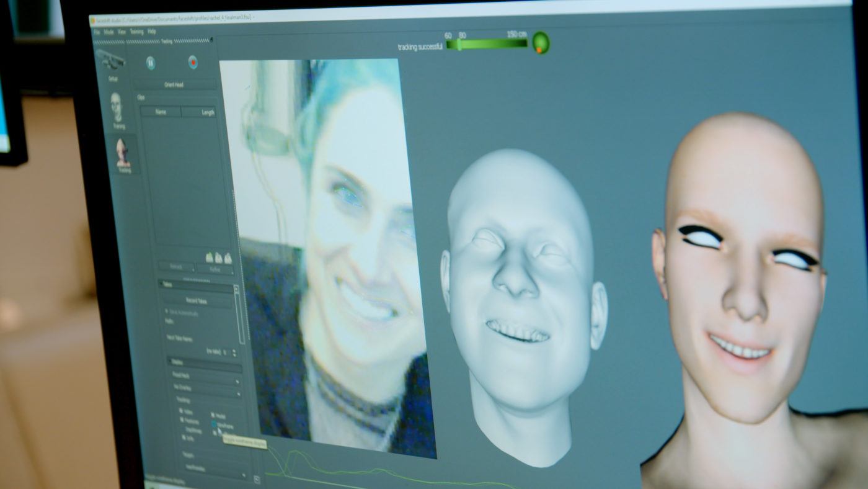Toggle the Model display checkbox
Image resolution: width=868 pixels, height=489 pixels.
(213, 415)
